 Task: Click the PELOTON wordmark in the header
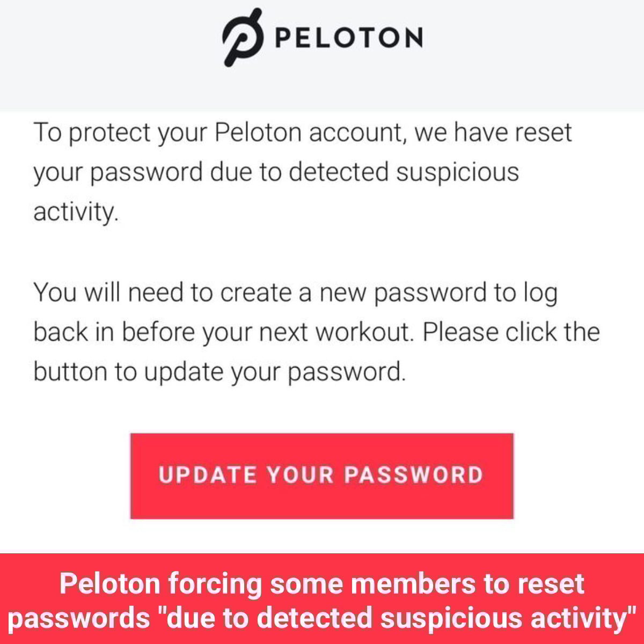pyautogui.click(x=349, y=38)
